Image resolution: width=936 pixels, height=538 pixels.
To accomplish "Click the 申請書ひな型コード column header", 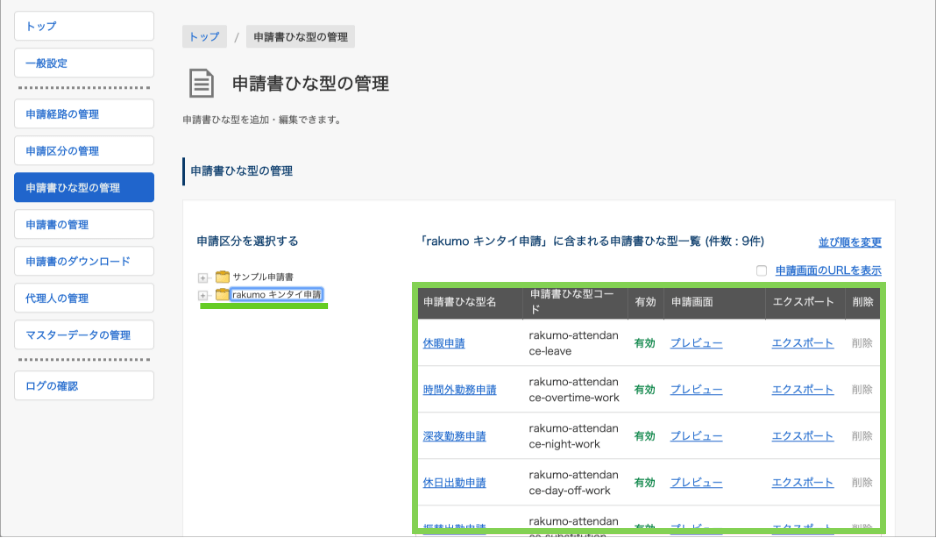I will (x=575, y=302).
